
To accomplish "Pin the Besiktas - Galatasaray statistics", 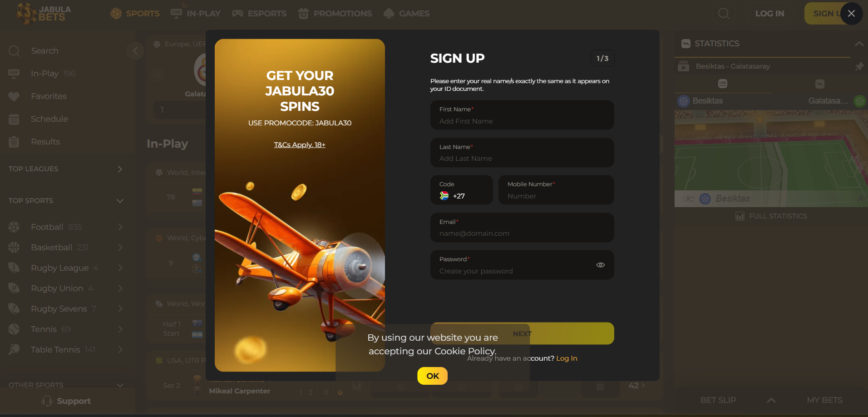I will tap(859, 67).
